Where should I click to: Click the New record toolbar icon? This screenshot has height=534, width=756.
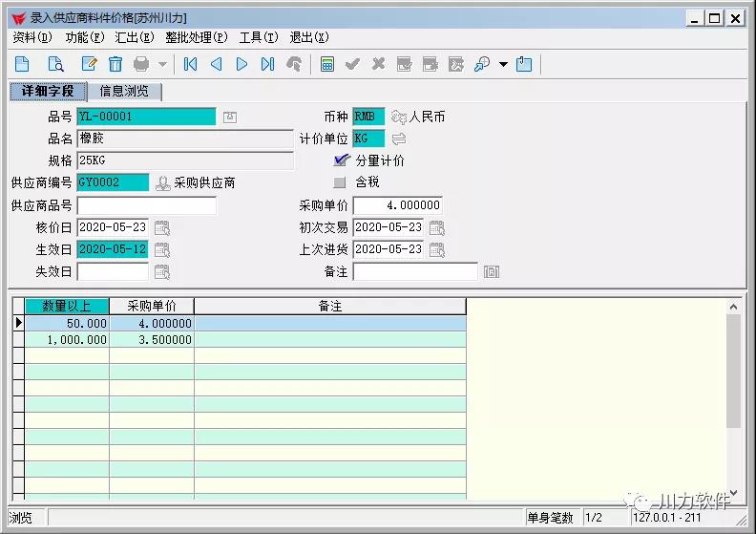(23, 64)
